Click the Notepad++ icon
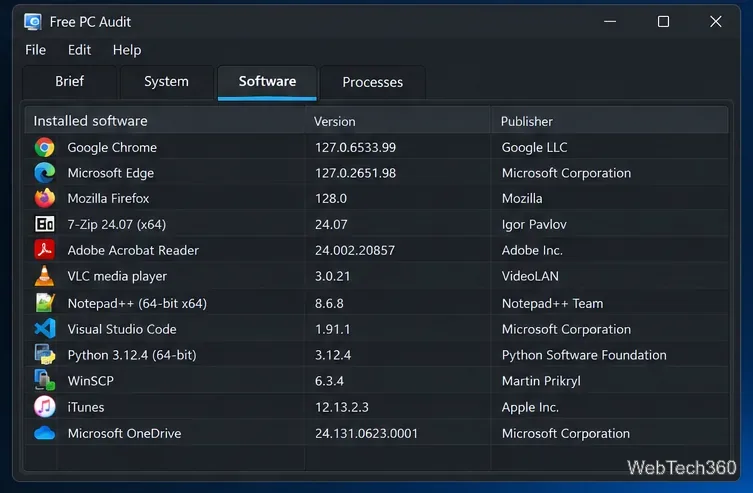This screenshot has width=753, height=493. click(44, 303)
